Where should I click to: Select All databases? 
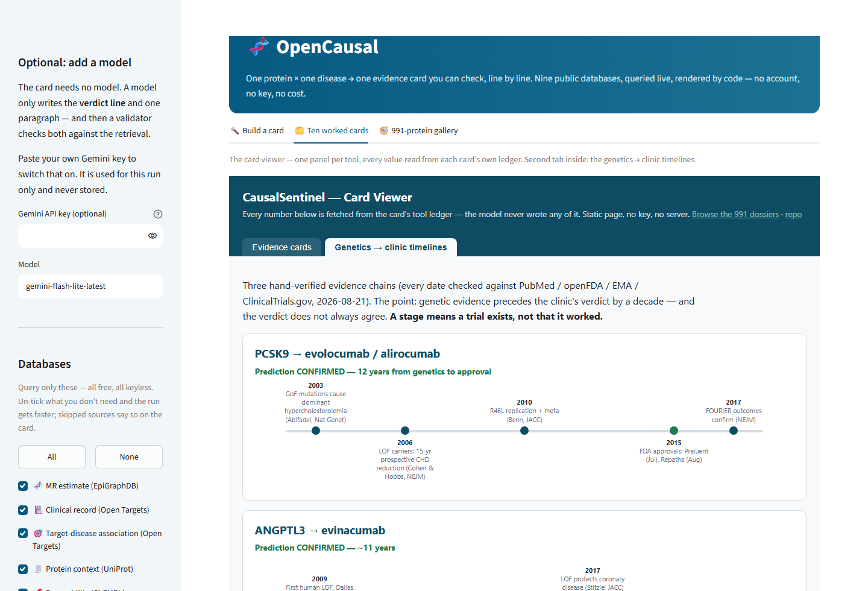[52, 457]
